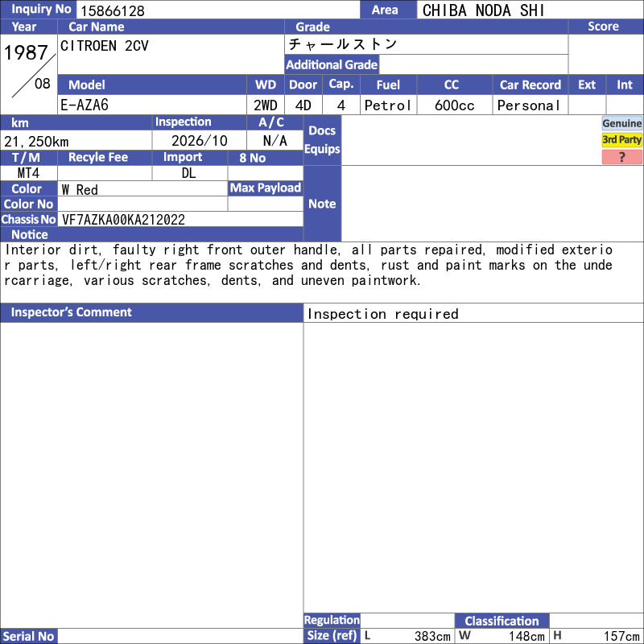Click the Size (ref) label
The width and height of the screenshot is (644, 644).
332,635
